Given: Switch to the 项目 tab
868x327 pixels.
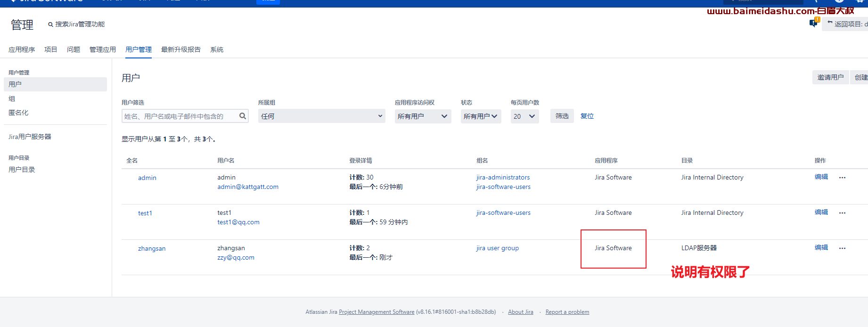Looking at the screenshot, I should pyautogui.click(x=51, y=49).
